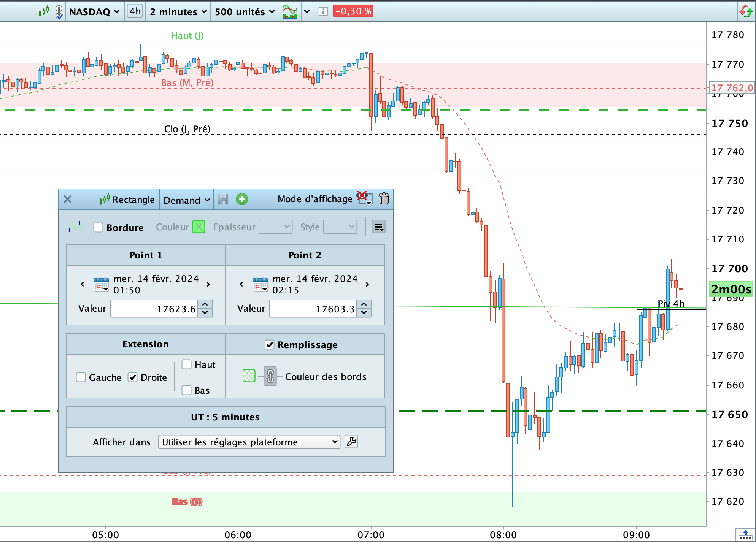Image resolution: width=756 pixels, height=542 pixels.
Task: Click the refresh arrows icon top right
Action: pyautogui.click(x=746, y=11)
